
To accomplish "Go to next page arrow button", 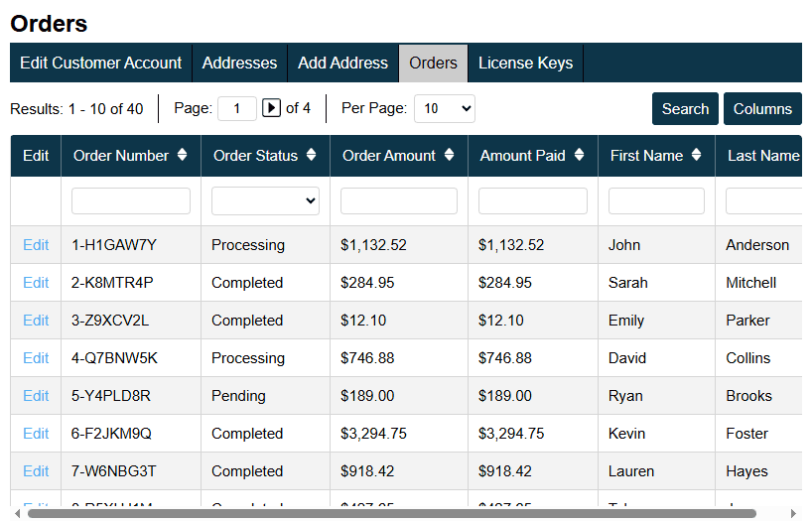I will click(271, 108).
